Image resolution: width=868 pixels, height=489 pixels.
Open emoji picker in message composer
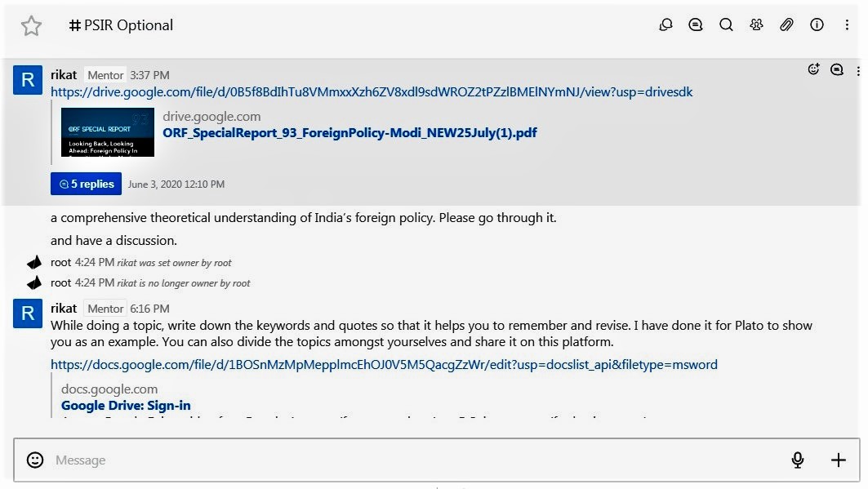pyautogui.click(x=35, y=460)
